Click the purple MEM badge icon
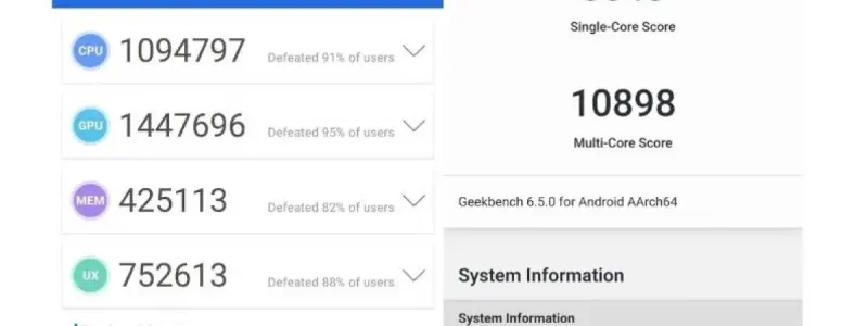Viewport: 868px width, 326px height. (90, 200)
